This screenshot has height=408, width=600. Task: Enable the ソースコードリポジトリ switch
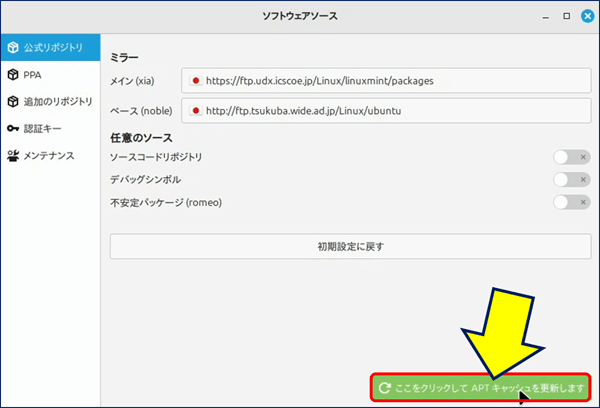572,157
